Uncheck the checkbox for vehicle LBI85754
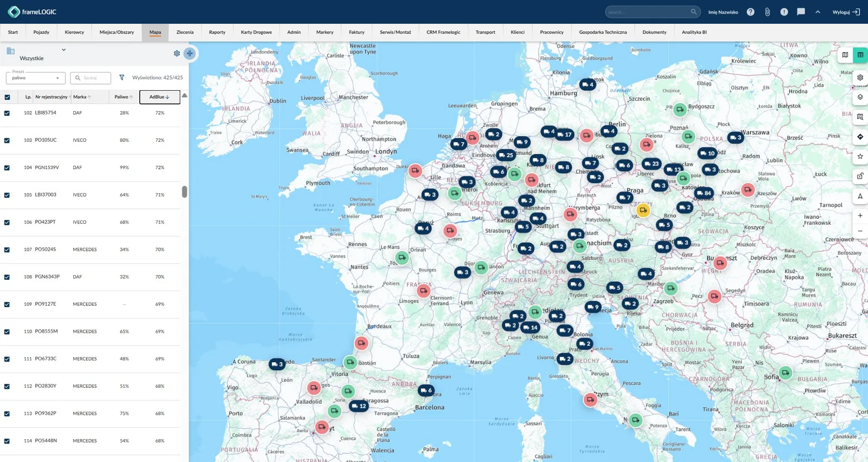 (7, 113)
